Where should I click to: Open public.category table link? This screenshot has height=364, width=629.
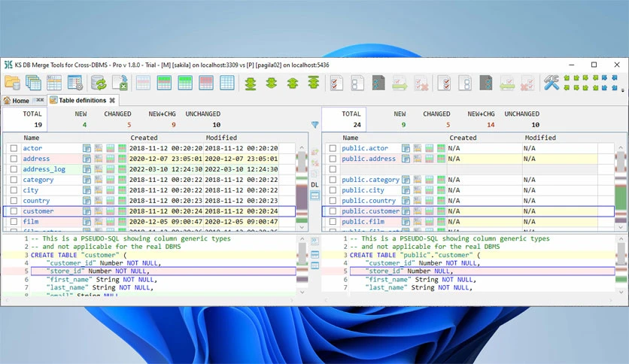click(370, 180)
